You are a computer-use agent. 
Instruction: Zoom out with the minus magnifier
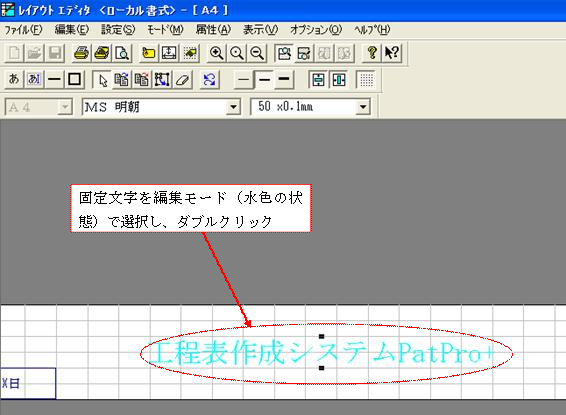pyautogui.click(x=257, y=53)
